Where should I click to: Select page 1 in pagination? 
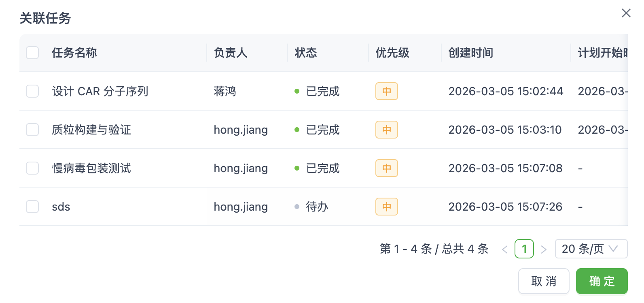click(x=524, y=249)
